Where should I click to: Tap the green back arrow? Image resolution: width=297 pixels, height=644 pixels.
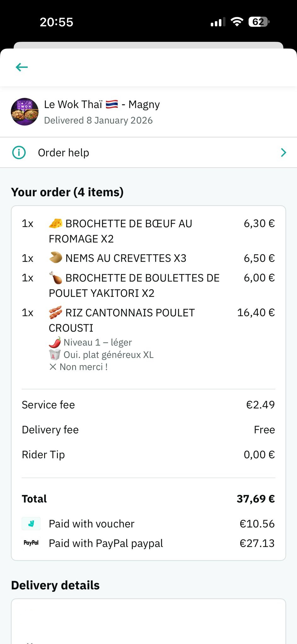22,67
